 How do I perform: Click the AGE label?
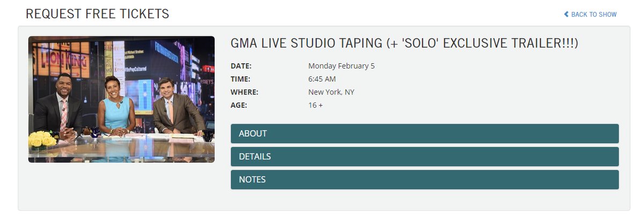pos(239,105)
